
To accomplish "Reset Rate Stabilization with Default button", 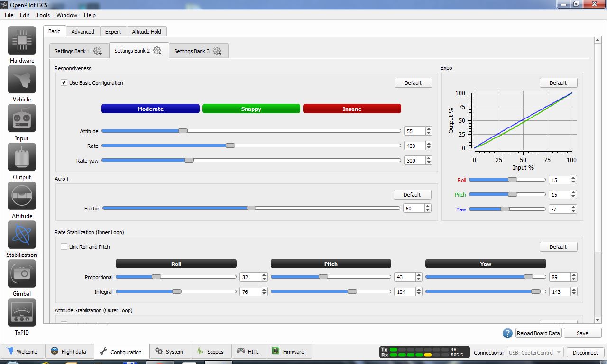I will 558,247.
